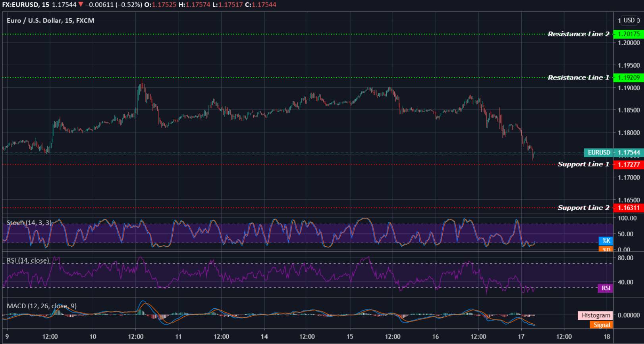Click the orange %D label
The width and height of the screenshot is (644, 344).
[606, 249]
